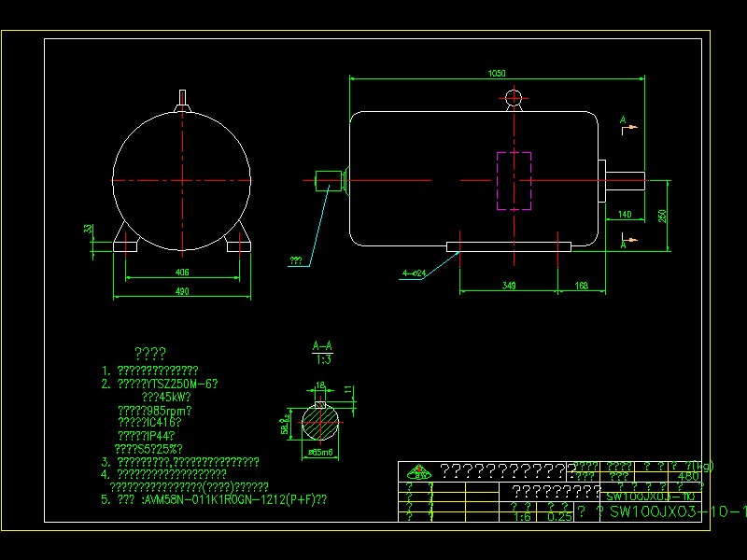Select the base width dimension 490
This screenshot has width=747, height=560.
tap(182, 292)
